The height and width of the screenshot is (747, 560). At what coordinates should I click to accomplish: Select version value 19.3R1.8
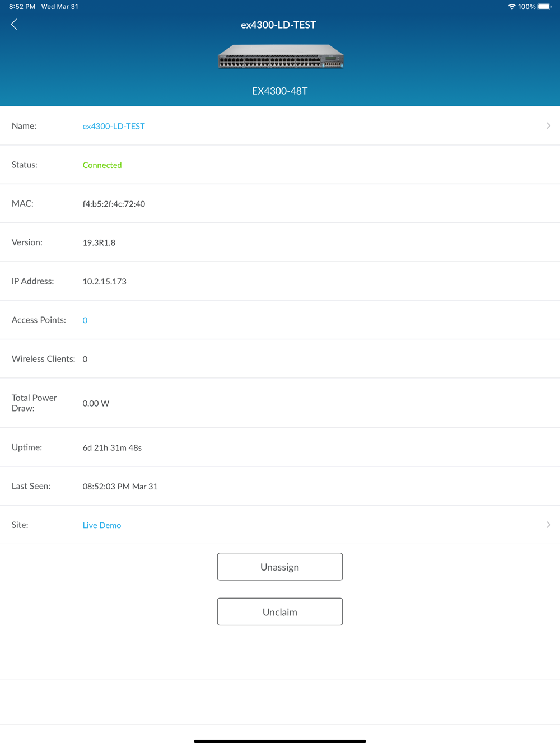coord(99,242)
